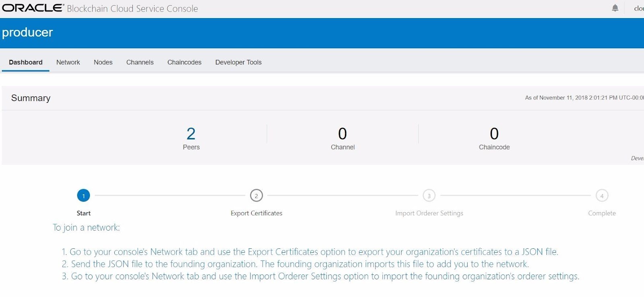Click the Channel label
644x297 pixels.
(343, 147)
